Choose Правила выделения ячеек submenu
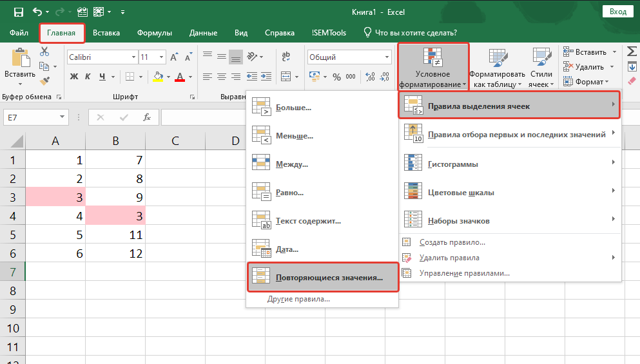 click(x=509, y=105)
